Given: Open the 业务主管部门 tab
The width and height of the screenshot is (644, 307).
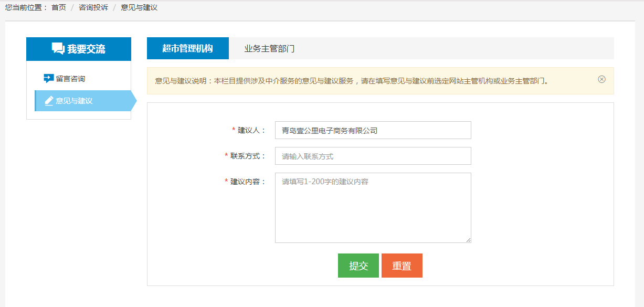Looking at the screenshot, I should pyautogui.click(x=269, y=49).
